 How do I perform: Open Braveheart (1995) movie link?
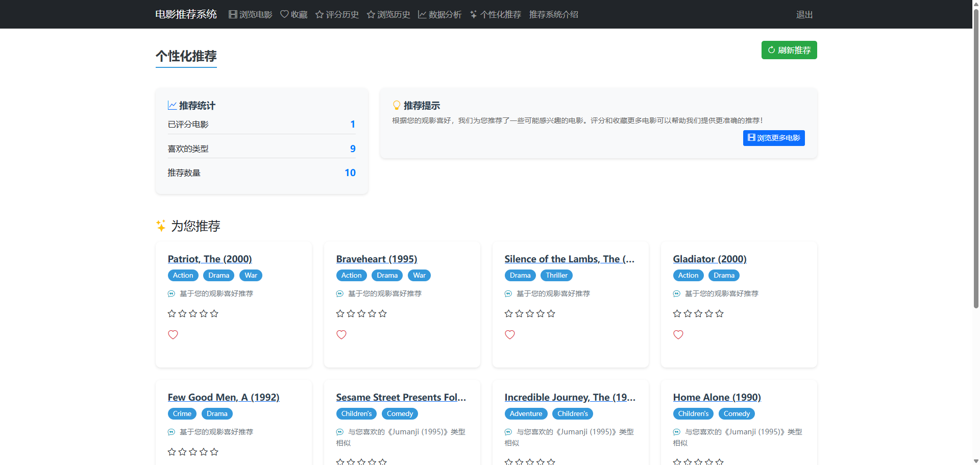pos(377,259)
